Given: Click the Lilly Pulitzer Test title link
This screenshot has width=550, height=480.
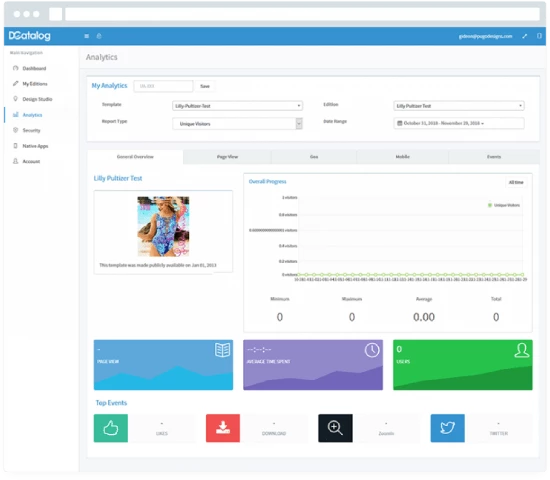Looking at the screenshot, I should click(118, 178).
